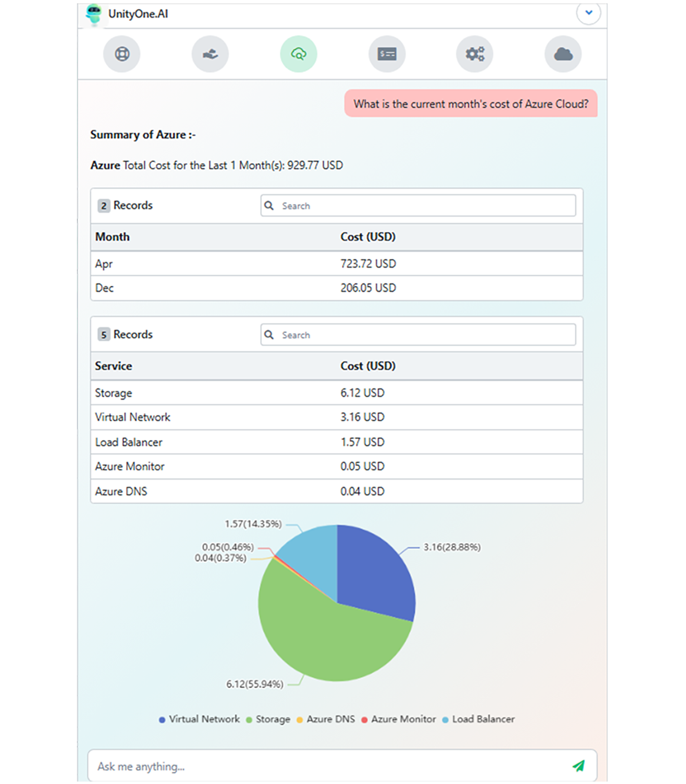Image resolution: width=686 pixels, height=784 pixels.
Task: Collapse chat with the chevron-down button
Action: coord(588,13)
